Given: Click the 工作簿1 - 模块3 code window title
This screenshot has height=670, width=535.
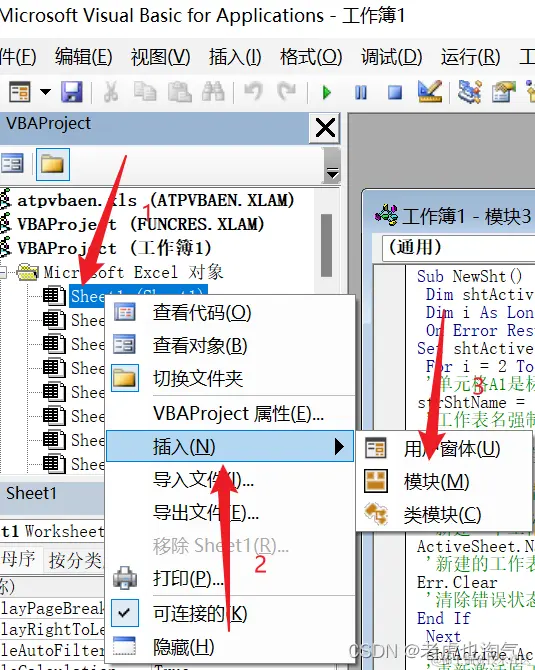Looking at the screenshot, I should pos(466,216).
